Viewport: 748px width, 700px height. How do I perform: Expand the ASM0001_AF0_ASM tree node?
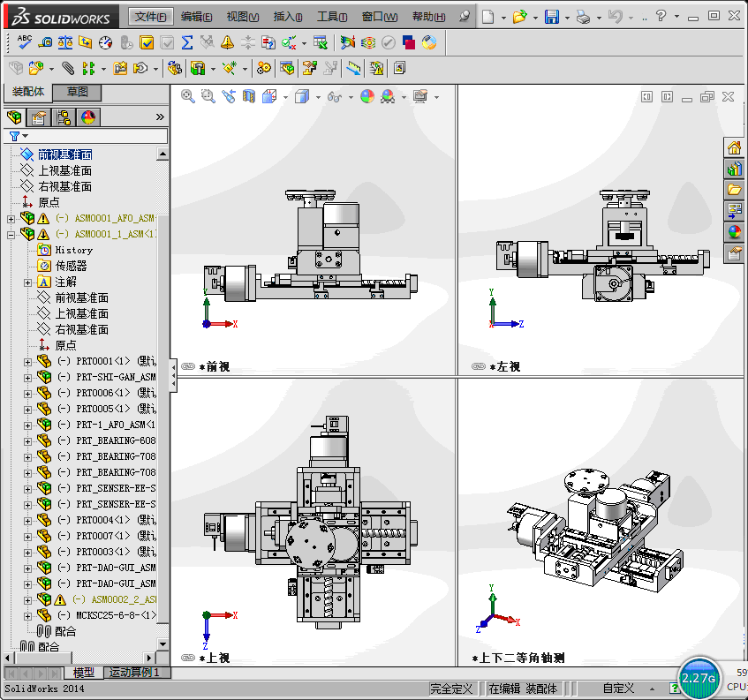coord(11,219)
